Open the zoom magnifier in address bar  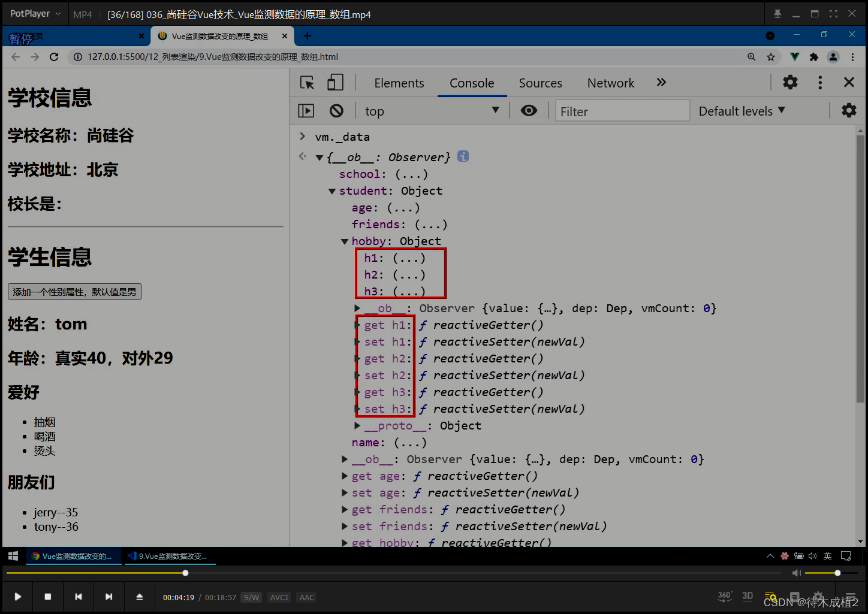(752, 57)
